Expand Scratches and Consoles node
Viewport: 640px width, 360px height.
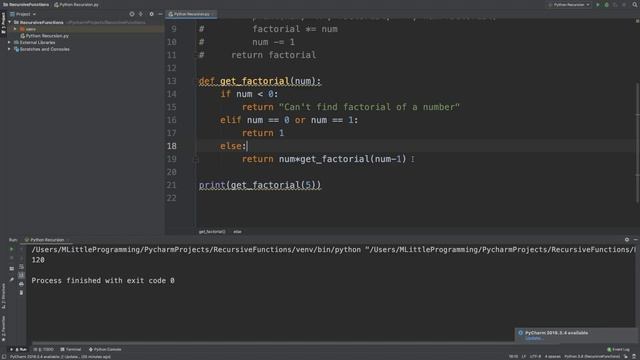pyautogui.click(x=9, y=49)
